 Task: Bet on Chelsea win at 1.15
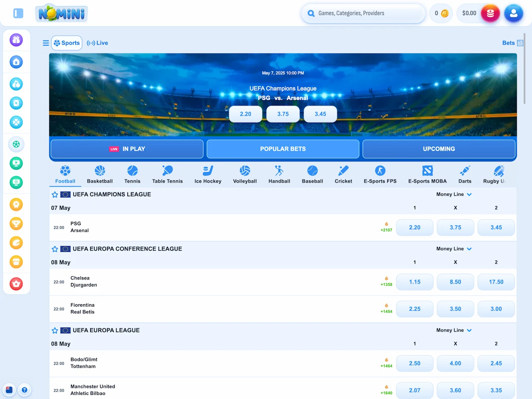(x=415, y=282)
